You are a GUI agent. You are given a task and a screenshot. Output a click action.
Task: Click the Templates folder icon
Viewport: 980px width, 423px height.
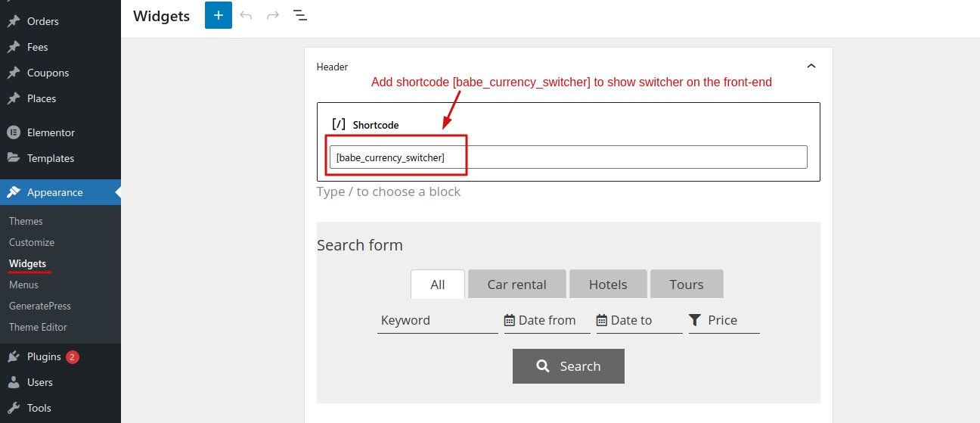(x=13, y=158)
